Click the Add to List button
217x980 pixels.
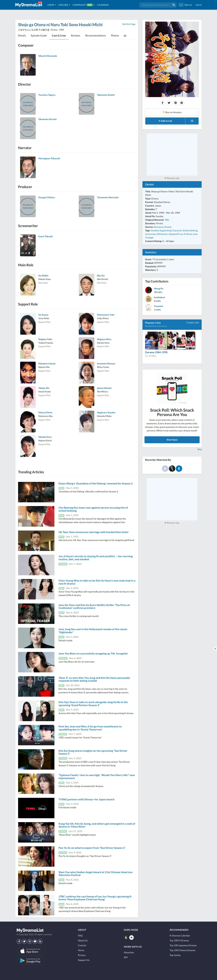(165, 121)
